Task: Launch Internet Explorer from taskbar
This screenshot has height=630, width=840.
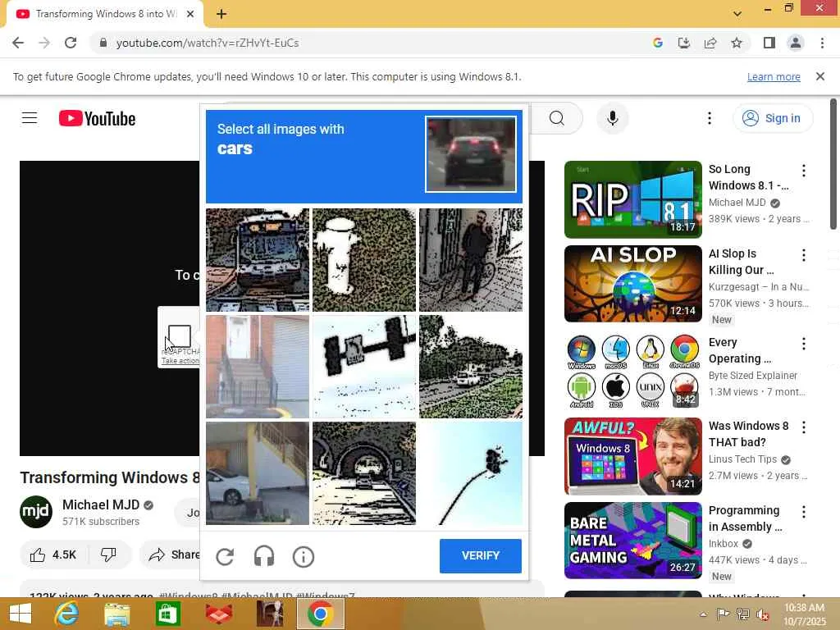Action: 66,614
